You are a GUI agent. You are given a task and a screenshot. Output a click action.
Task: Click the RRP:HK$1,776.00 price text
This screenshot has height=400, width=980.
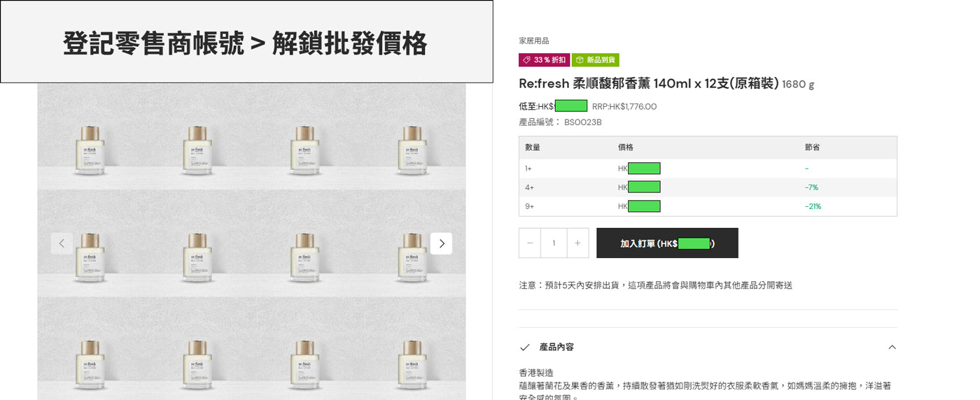pyautogui.click(x=624, y=107)
